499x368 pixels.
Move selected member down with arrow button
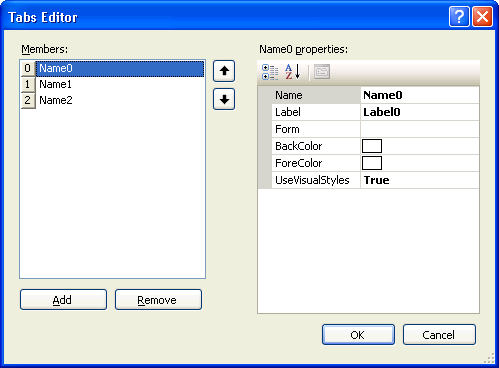click(x=224, y=99)
